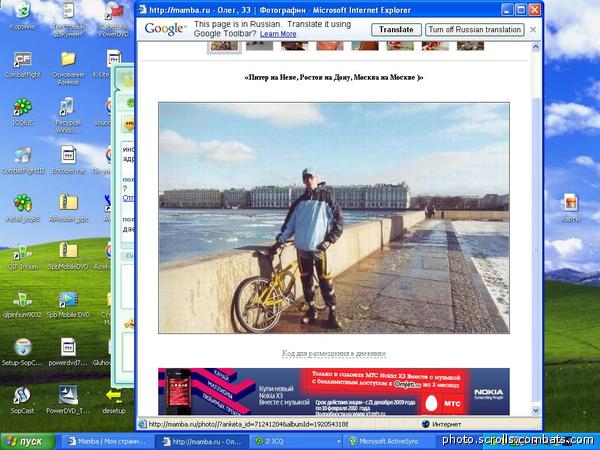
Task: Open the SpbMobileDVD archive on the desktop
Action: [68, 256]
